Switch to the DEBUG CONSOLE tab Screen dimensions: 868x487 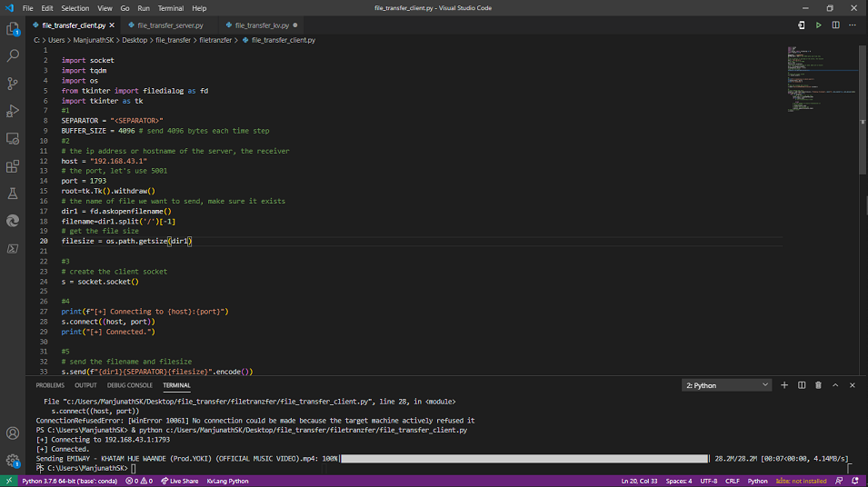pyautogui.click(x=130, y=385)
